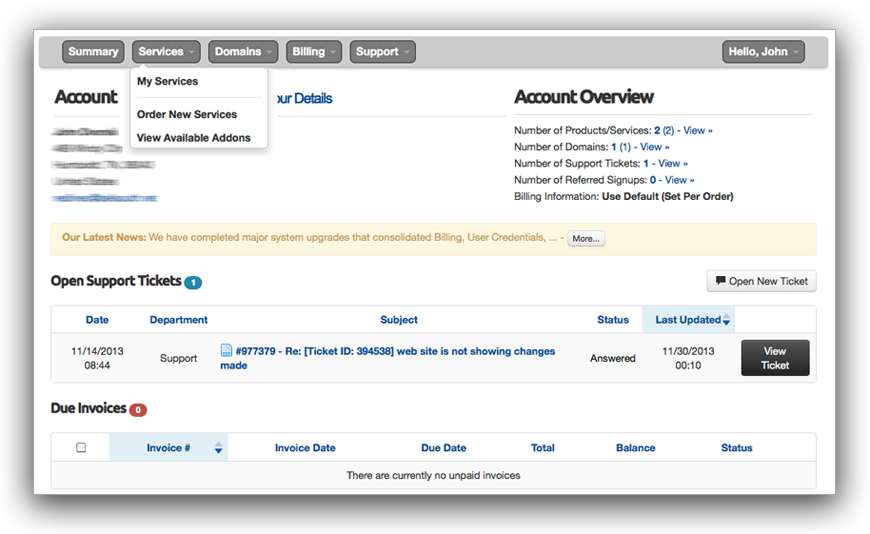Expand the Domains dropdown menu

pos(243,52)
